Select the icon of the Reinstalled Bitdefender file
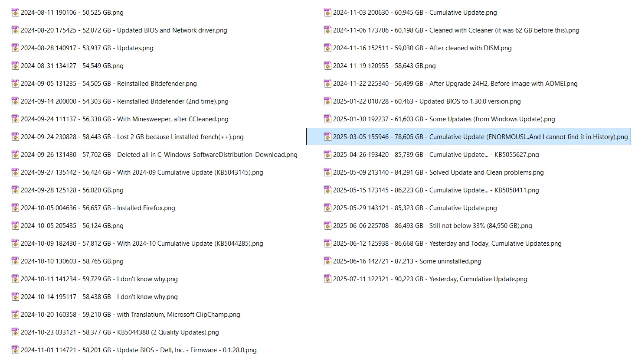 (15, 83)
